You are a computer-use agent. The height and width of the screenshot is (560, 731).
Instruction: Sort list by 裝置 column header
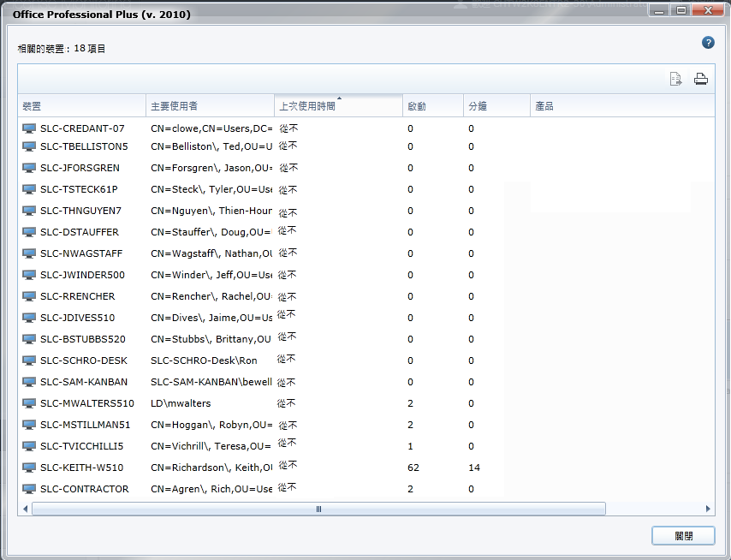pyautogui.click(x=81, y=106)
